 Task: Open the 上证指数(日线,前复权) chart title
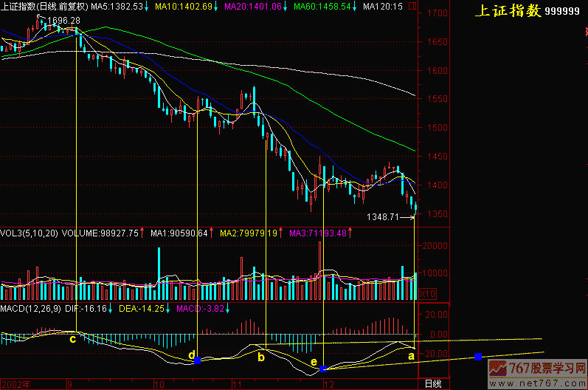coord(44,6)
